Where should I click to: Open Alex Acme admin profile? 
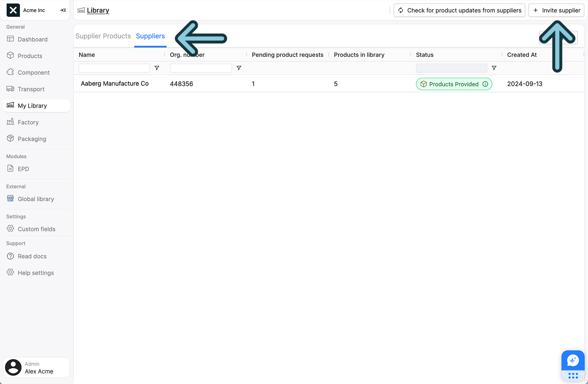coord(36,367)
